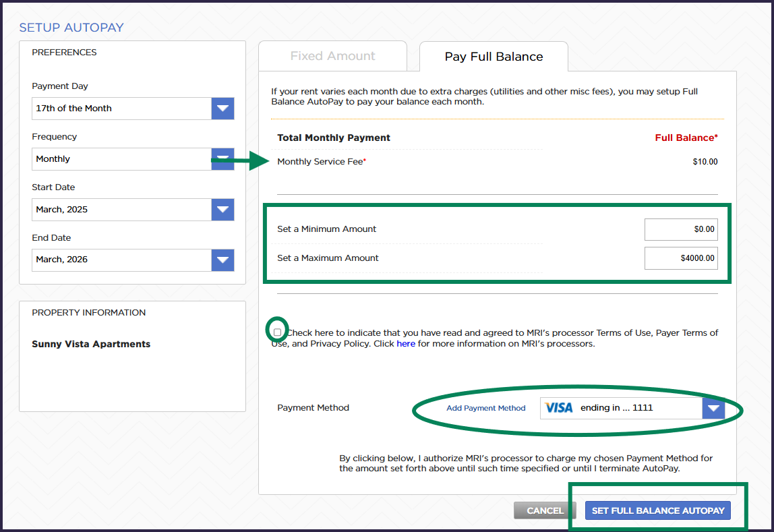Image resolution: width=774 pixels, height=532 pixels.
Task: Open the Start Date dropdown arrow
Action: point(222,210)
